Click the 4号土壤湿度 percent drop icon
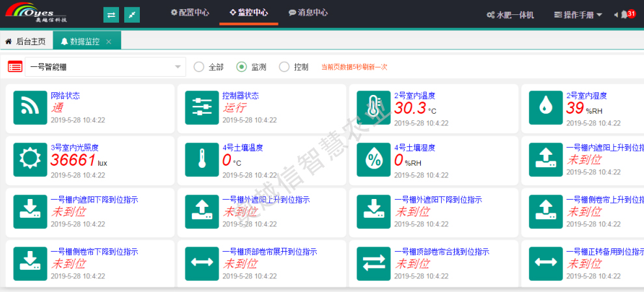 pyautogui.click(x=374, y=160)
